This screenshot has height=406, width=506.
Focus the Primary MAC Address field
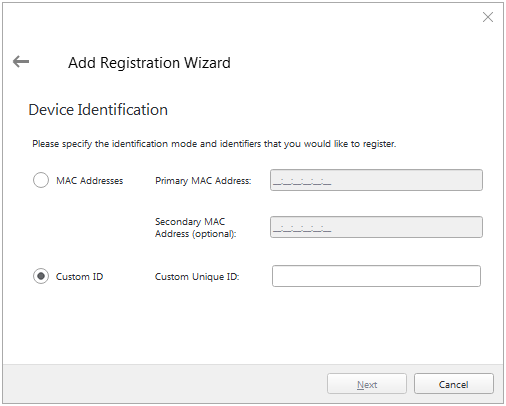click(376, 180)
